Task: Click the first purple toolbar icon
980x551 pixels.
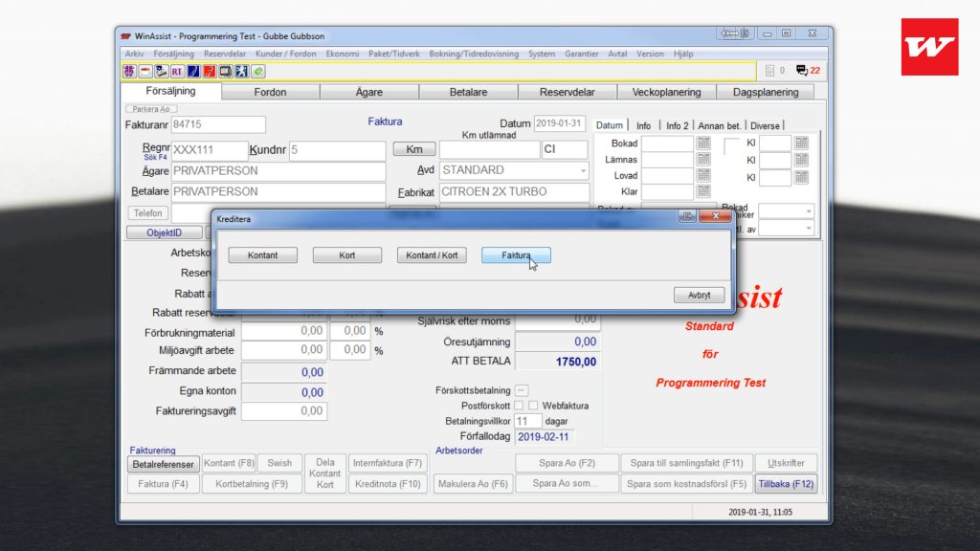Action: point(129,71)
